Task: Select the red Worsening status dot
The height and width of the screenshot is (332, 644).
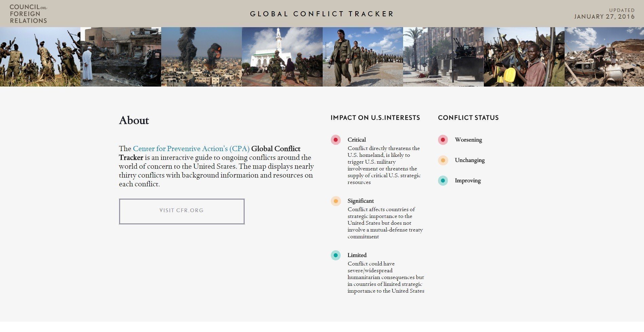Action: pos(443,140)
